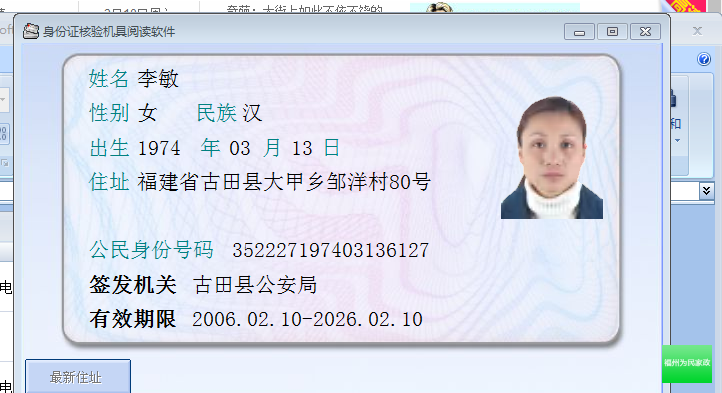
Task: Click the decimal-places icon on the left ribbon edge
Action: pos(4,134)
